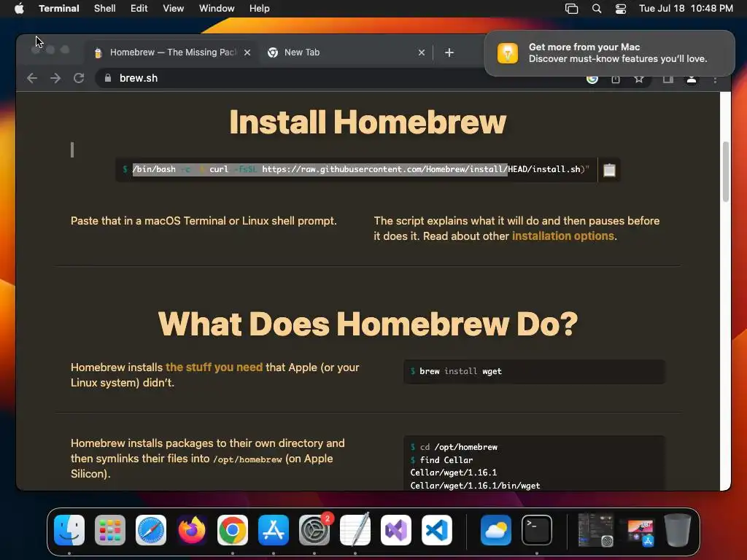This screenshot has width=747, height=560.
Task: Click the brew install wget code block
Action: point(534,371)
